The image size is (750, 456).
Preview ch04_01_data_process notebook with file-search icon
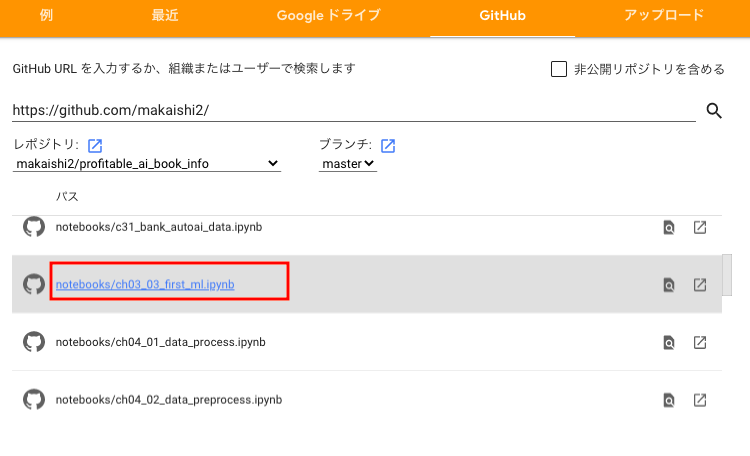click(x=669, y=343)
